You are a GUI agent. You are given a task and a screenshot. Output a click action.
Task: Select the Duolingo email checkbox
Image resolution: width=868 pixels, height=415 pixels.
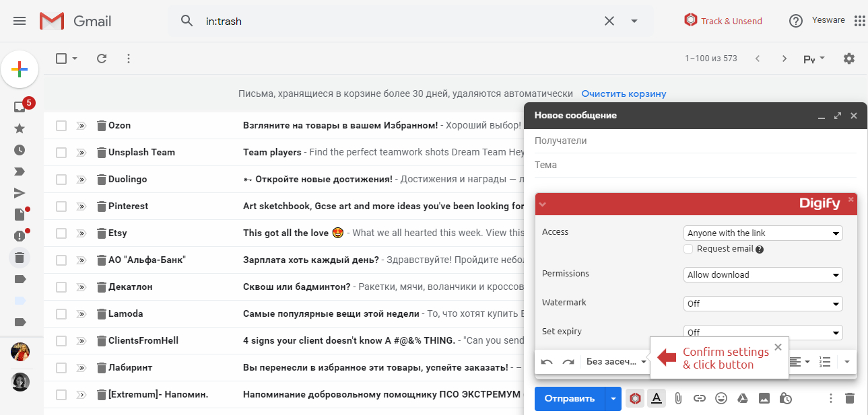(x=61, y=180)
